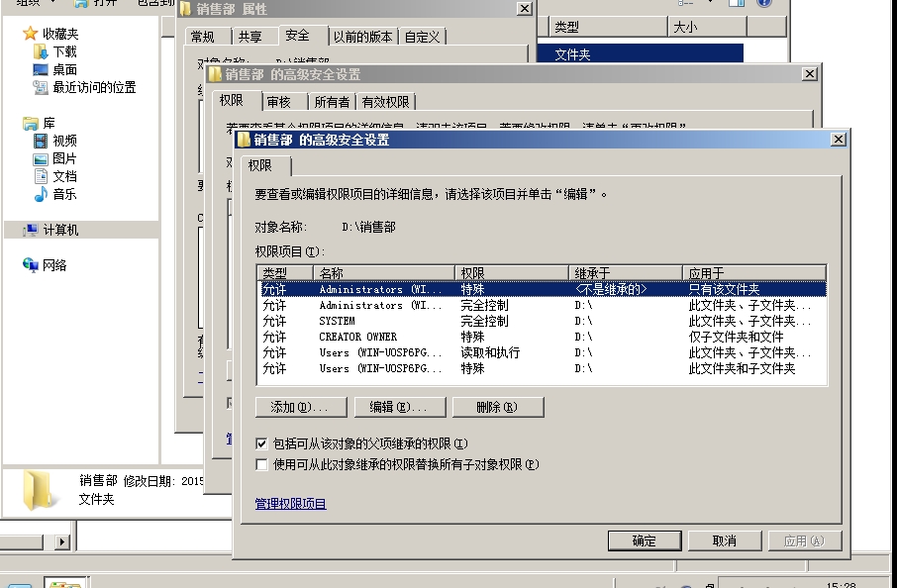Open the Downloads folder icon in sidebar
The height and width of the screenshot is (588, 897).
(x=40, y=52)
